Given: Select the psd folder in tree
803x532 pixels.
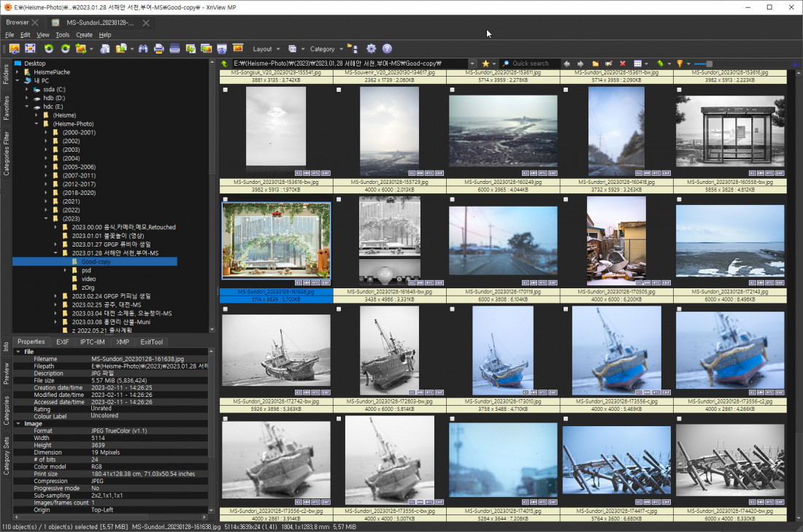Looking at the screenshot, I should [x=86, y=270].
